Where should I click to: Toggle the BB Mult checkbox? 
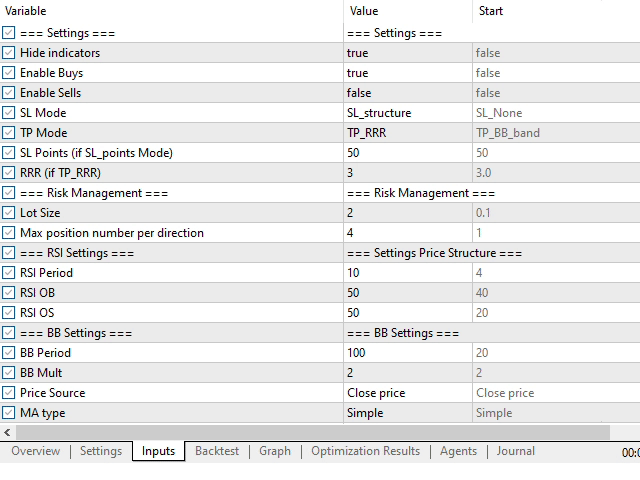click(9, 373)
